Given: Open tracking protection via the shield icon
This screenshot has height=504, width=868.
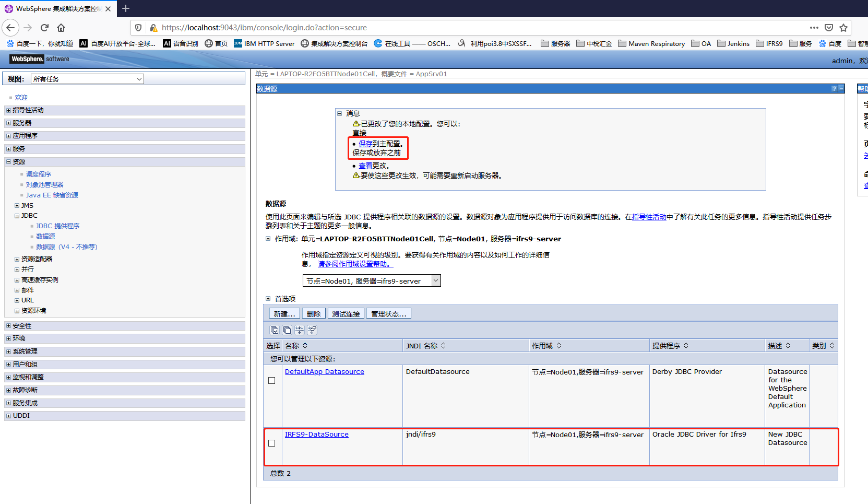Looking at the screenshot, I should pos(137,27).
